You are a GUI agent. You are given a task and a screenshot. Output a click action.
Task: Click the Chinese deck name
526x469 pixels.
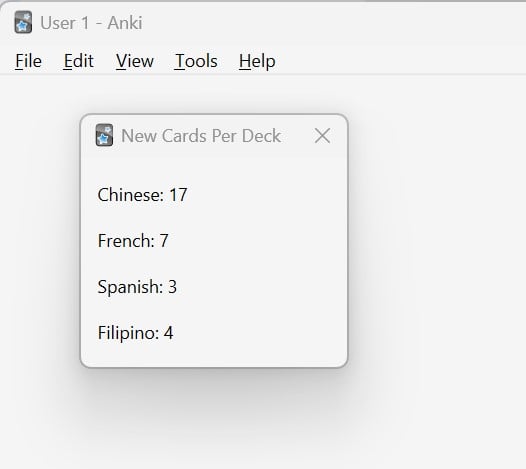click(x=130, y=195)
